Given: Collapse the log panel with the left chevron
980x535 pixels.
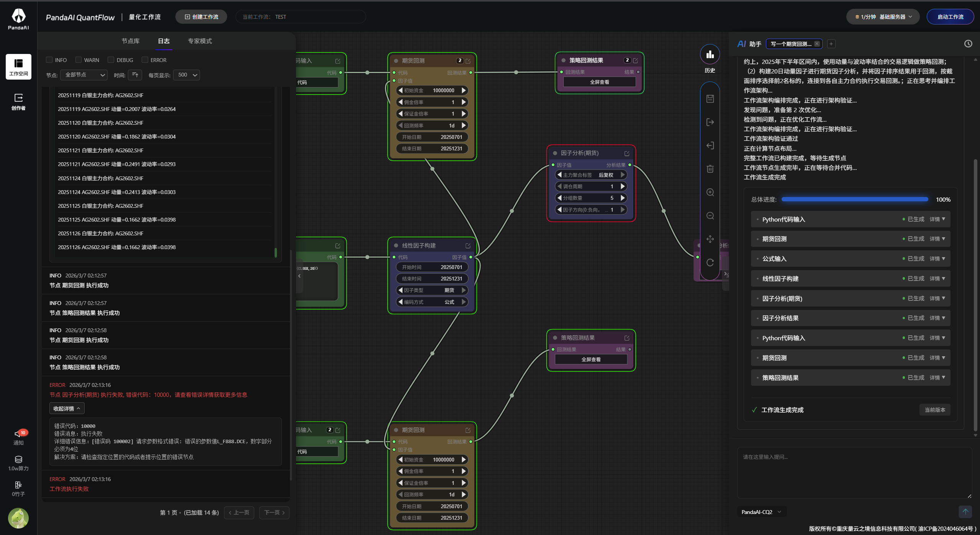Looking at the screenshot, I should [299, 276].
